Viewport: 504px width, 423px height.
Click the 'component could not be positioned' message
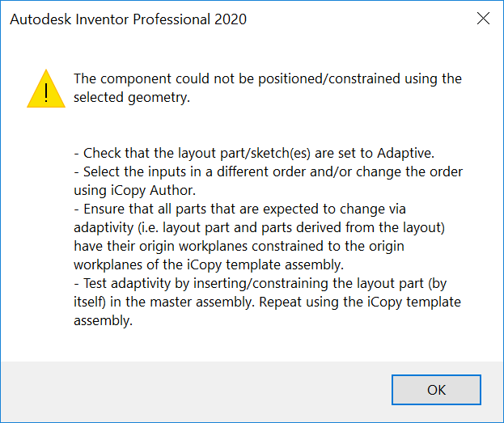(267, 78)
